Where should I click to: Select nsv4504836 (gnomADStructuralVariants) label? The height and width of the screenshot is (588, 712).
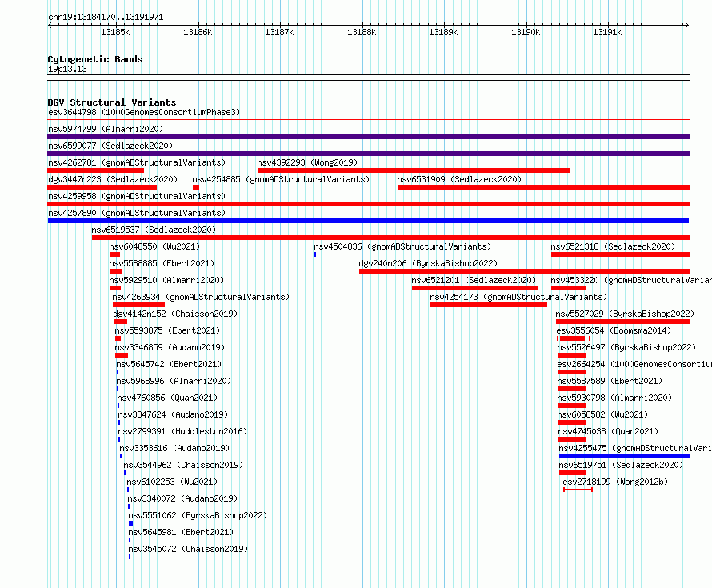[x=402, y=246]
